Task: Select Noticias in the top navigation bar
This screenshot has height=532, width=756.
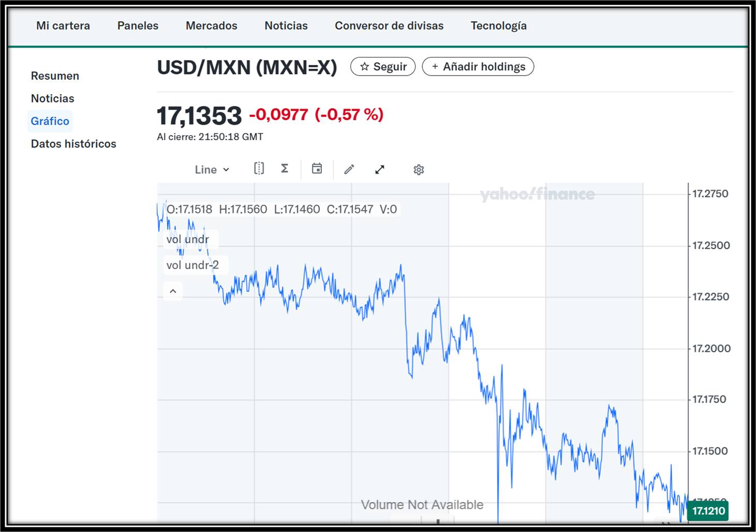Action: coord(286,26)
